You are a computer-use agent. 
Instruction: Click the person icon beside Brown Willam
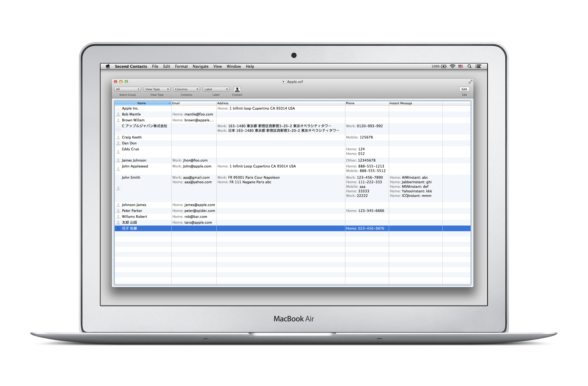[118, 120]
